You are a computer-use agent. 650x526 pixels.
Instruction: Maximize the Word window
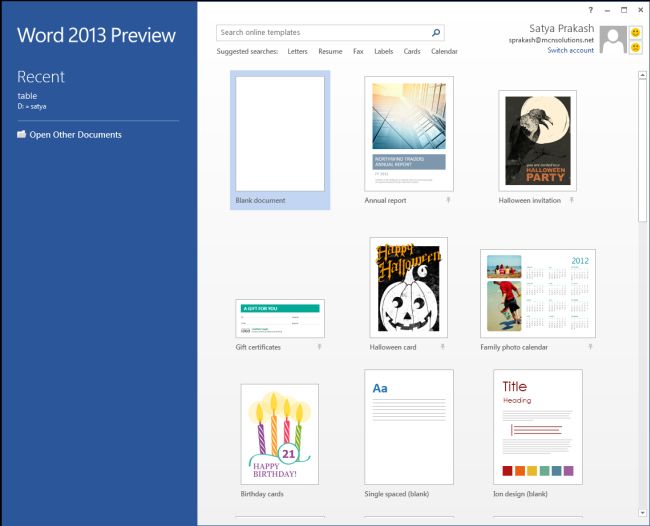(624, 10)
